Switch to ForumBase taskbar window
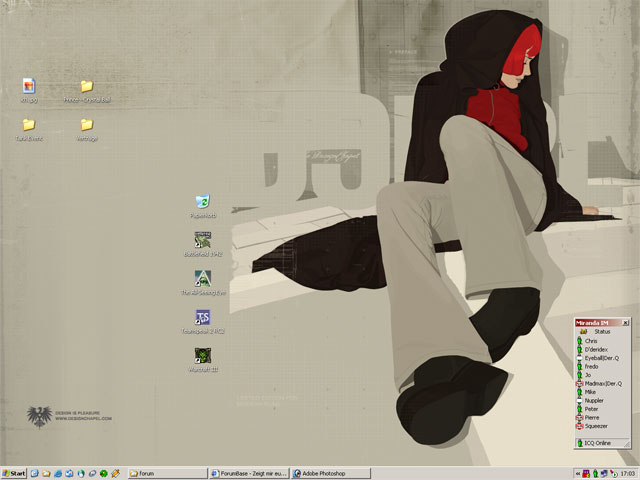This screenshot has height=480, width=640. tap(249, 473)
